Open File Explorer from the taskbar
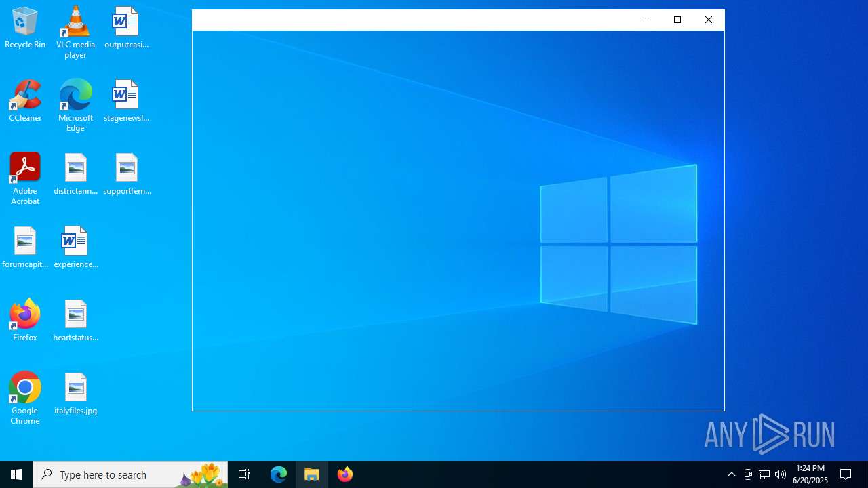The image size is (868, 488). pyautogui.click(x=312, y=474)
